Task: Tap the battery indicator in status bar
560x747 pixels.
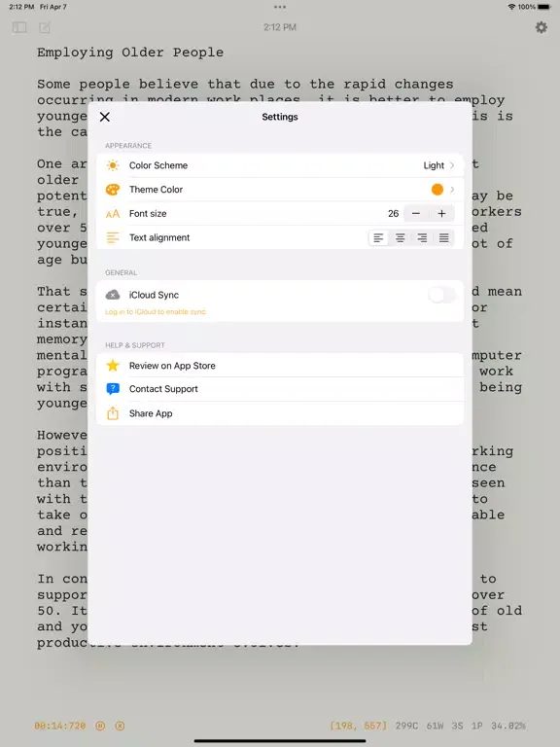Action: tap(543, 7)
